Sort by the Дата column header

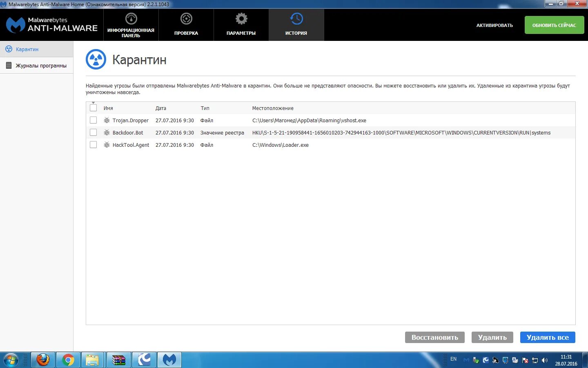pyautogui.click(x=161, y=108)
